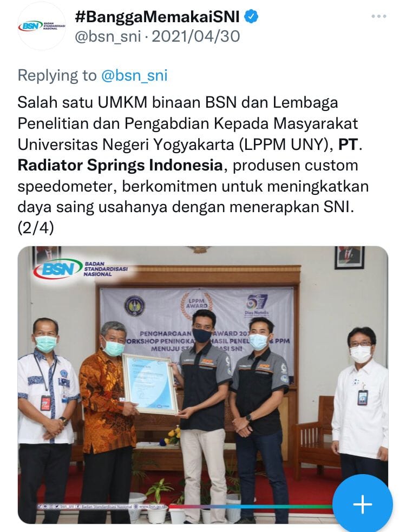Click the #BanggaMemakaiSNI display name

tap(157, 16)
